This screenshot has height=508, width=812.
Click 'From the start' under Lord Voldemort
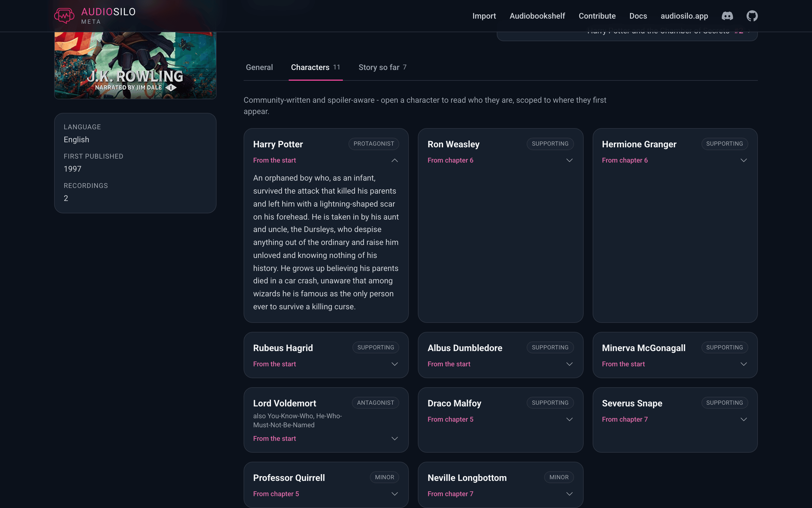click(274, 439)
